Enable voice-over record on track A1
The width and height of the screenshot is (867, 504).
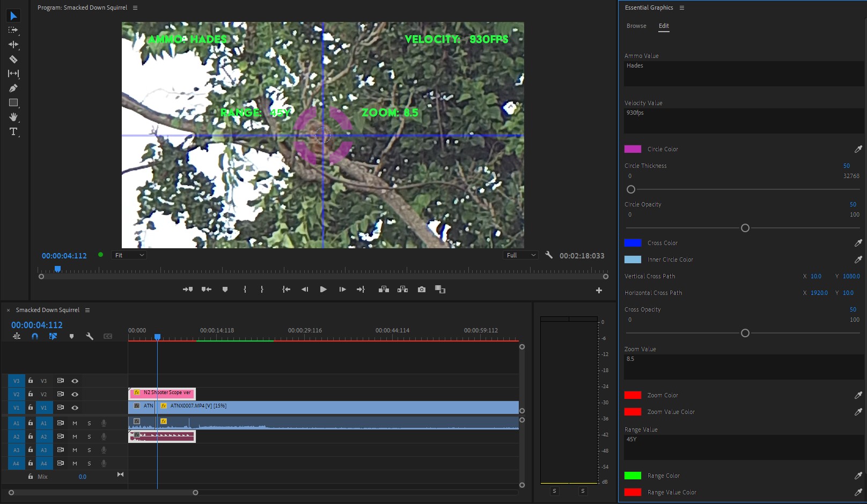click(x=104, y=423)
